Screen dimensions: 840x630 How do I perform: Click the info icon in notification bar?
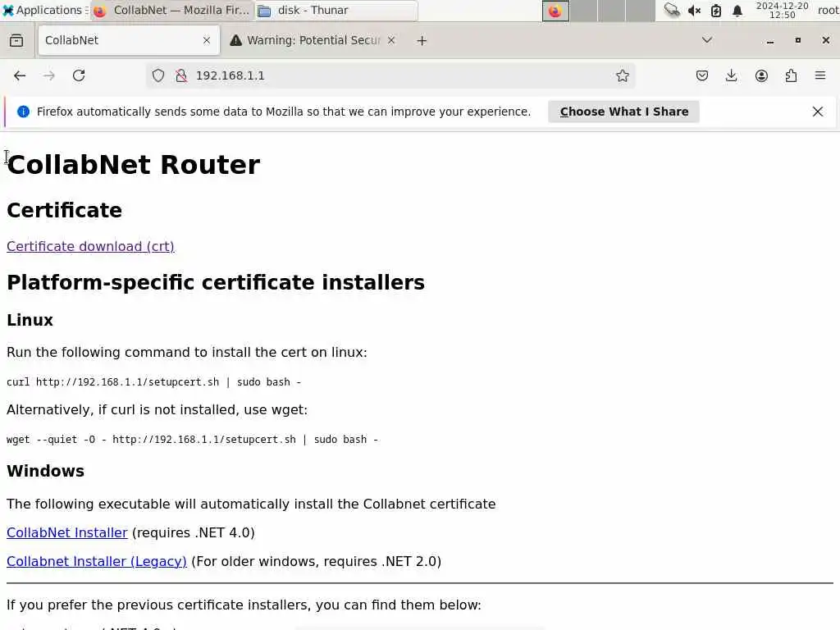(x=23, y=112)
